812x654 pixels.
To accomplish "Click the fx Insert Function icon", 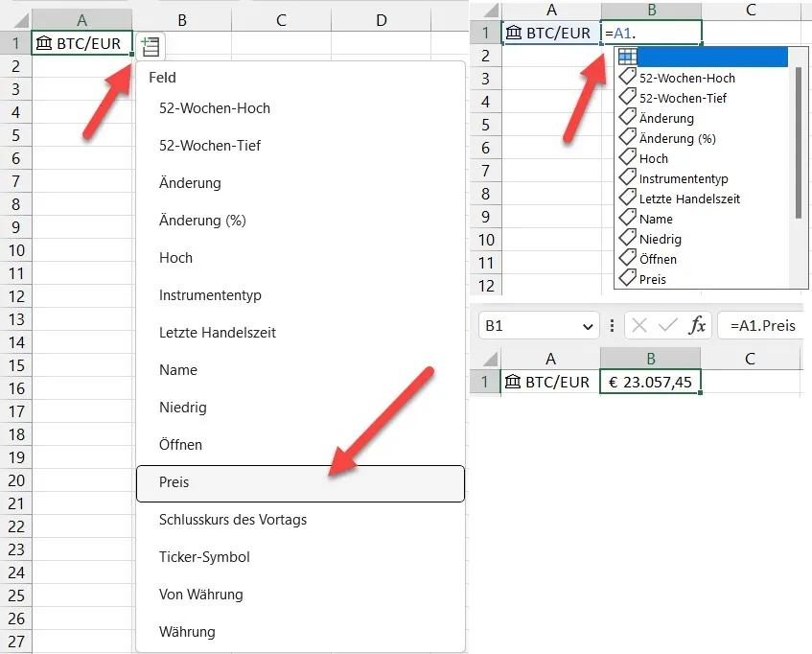I will click(698, 326).
